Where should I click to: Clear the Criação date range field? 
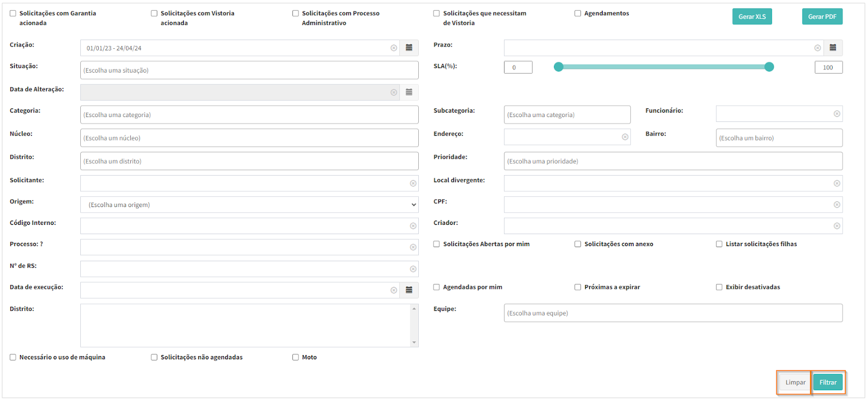(394, 48)
